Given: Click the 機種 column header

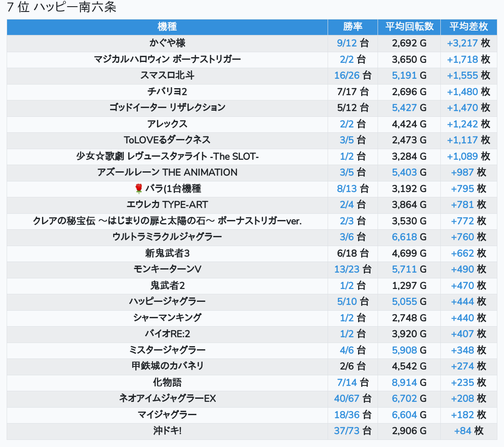Looking at the screenshot, I should tap(167, 27).
